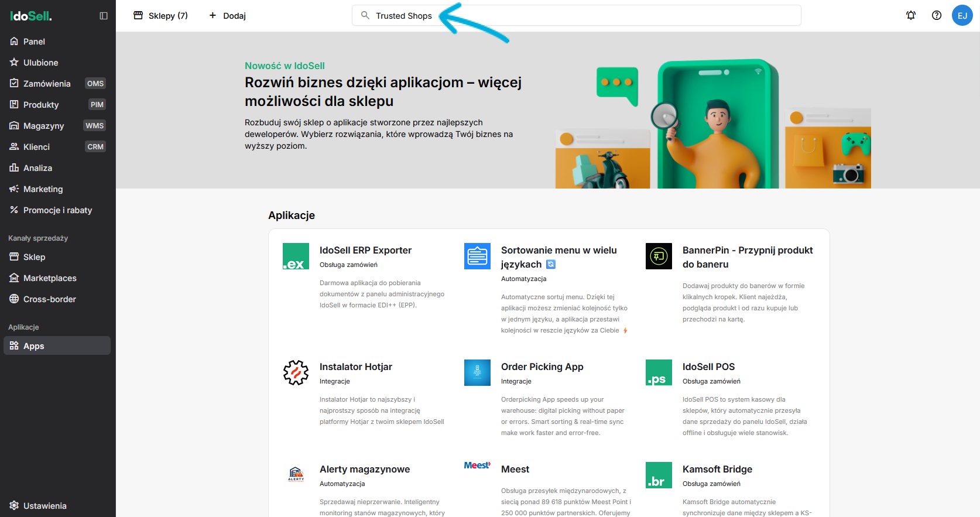
Task: Open the IdoSell POS title
Action: pyautogui.click(x=708, y=367)
